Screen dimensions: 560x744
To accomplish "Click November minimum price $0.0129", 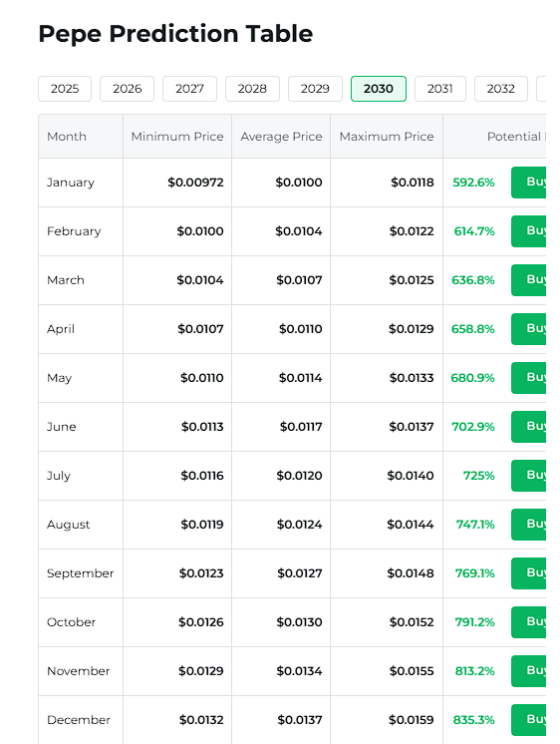I will (200, 671).
